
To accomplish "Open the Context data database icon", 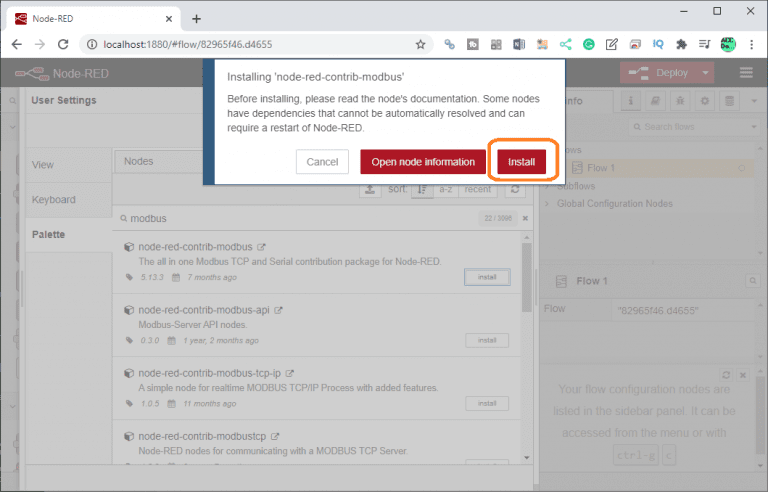I will (x=729, y=101).
